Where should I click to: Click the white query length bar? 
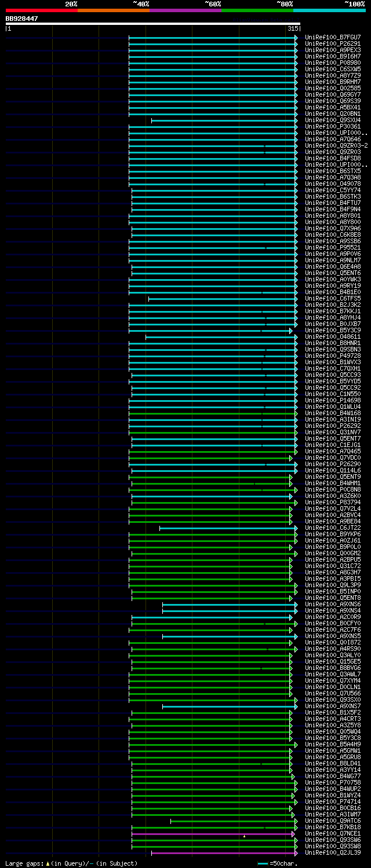tap(152, 24)
